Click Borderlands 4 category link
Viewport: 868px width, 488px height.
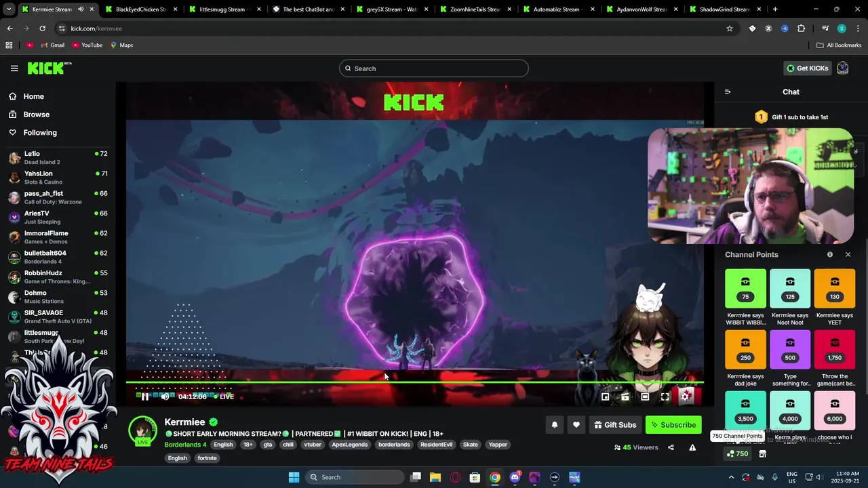(x=185, y=445)
